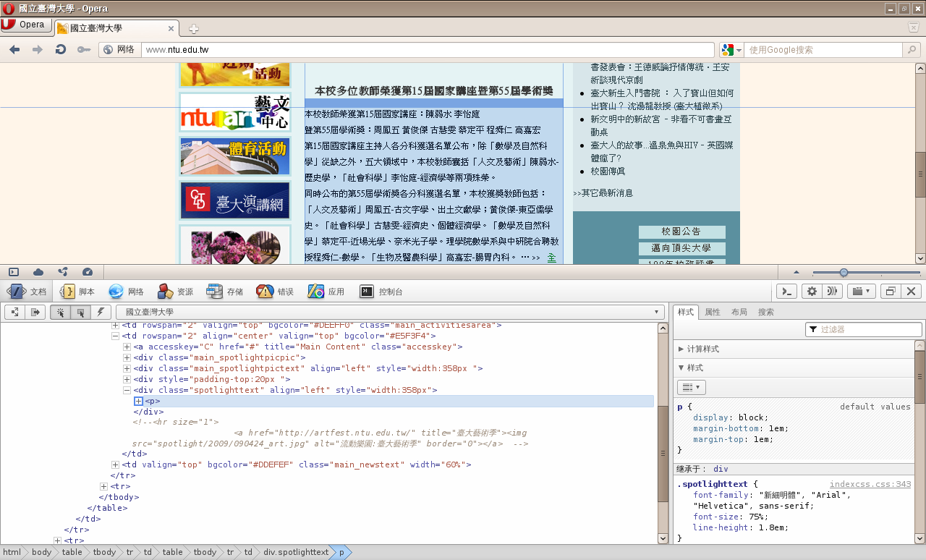Go forward in browser history

38,50
